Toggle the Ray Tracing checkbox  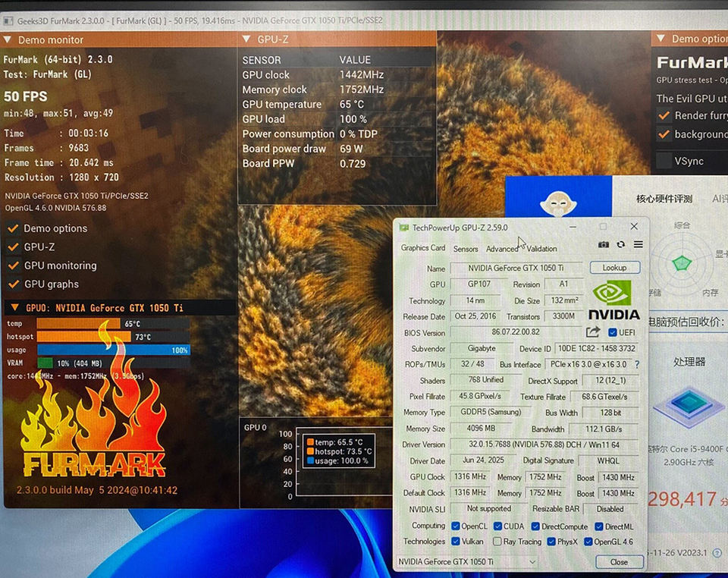(x=497, y=542)
